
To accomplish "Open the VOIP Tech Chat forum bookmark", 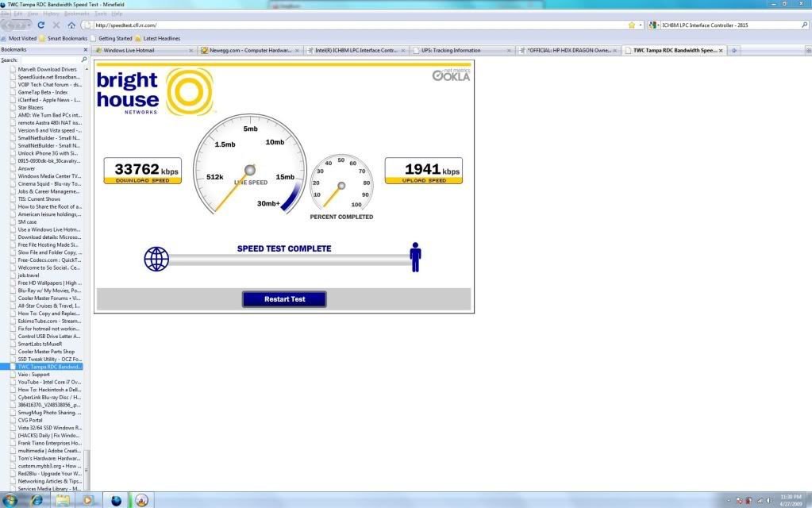I will pyautogui.click(x=47, y=84).
